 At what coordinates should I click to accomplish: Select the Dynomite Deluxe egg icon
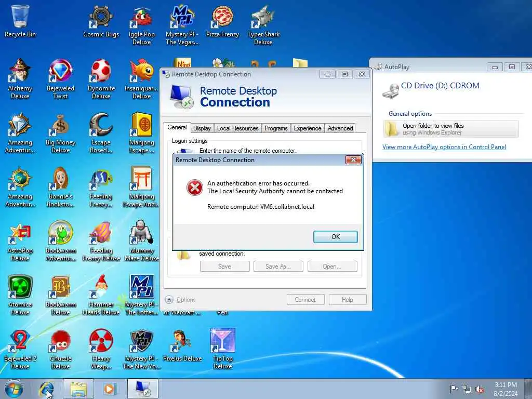101,79
